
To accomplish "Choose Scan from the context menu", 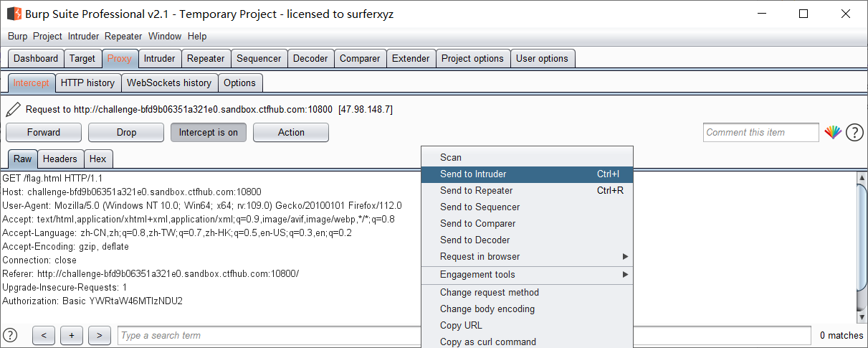I will click(527, 158).
